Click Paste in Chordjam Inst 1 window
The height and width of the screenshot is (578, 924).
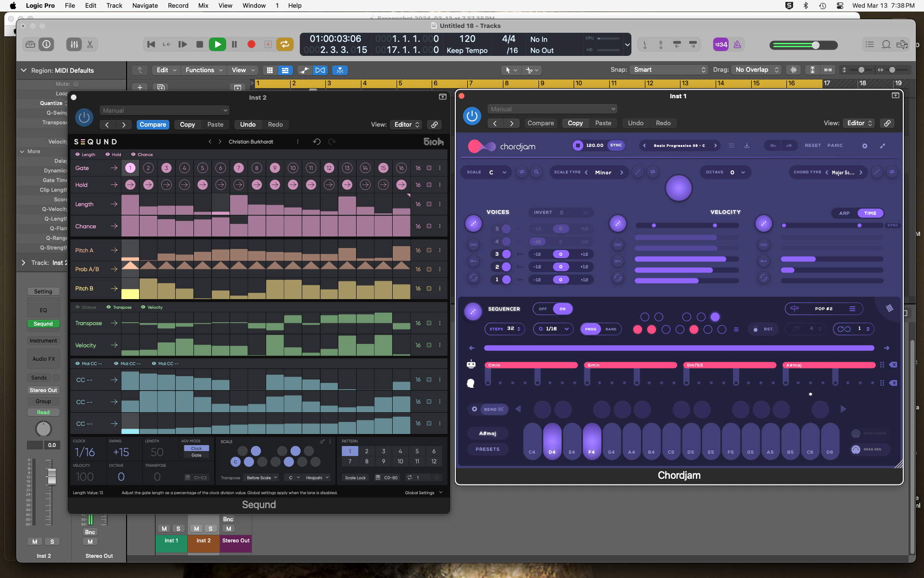[x=603, y=123]
